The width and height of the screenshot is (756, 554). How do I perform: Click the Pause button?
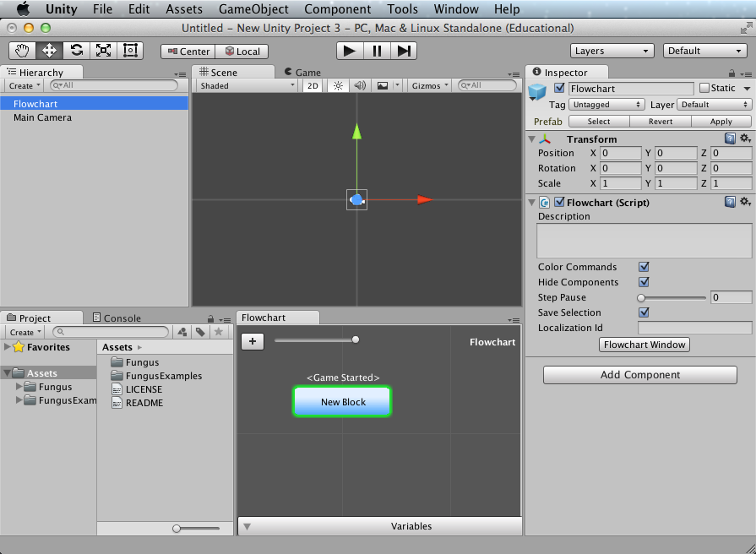[x=377, y=51]
